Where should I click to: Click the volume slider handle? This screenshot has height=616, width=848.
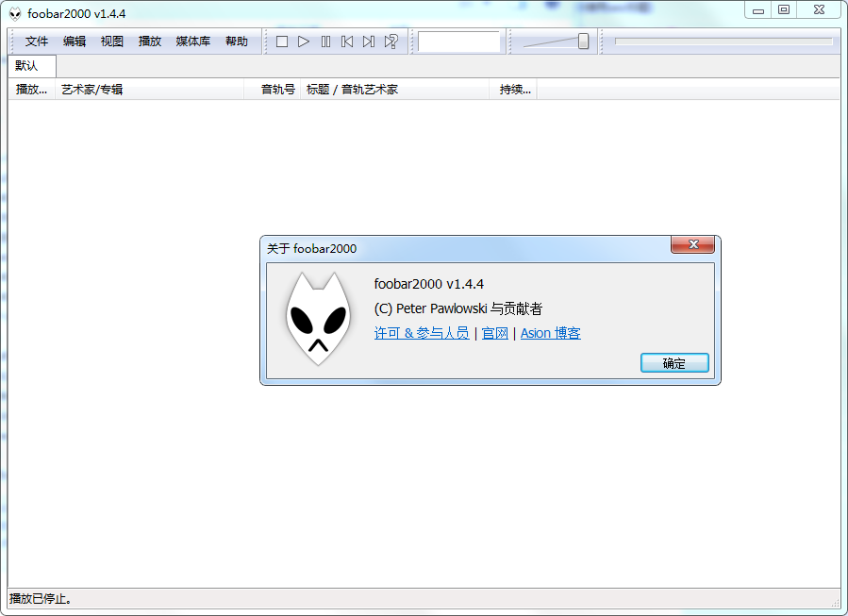click(x=583, y=42)
